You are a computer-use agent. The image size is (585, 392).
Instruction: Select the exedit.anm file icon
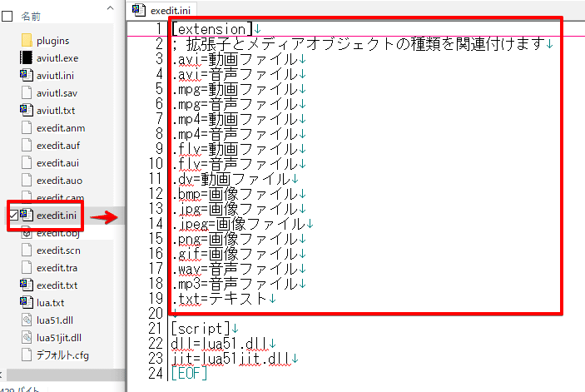[27, 128]
